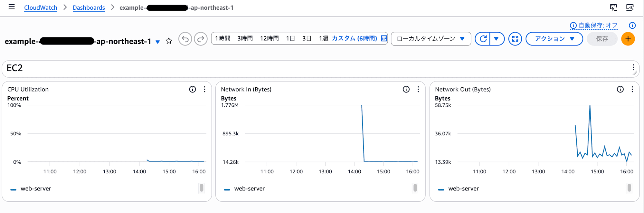This screenshot has width=644, height=213.
Task: Open EC2 text widget options menu
Action: (x=633, y=67)
